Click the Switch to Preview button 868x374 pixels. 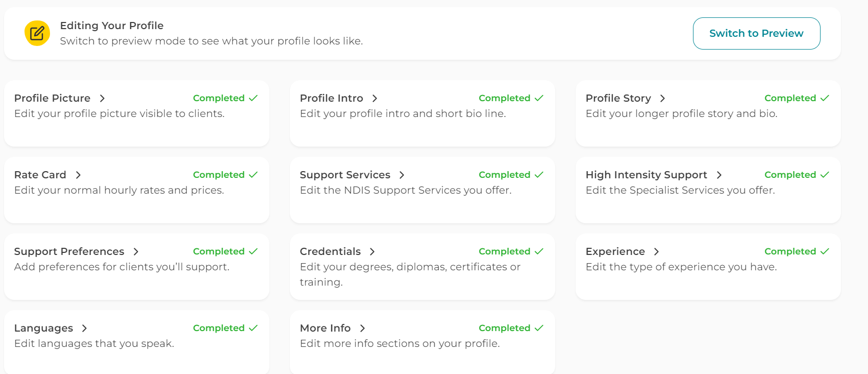(x=756, y=33)
